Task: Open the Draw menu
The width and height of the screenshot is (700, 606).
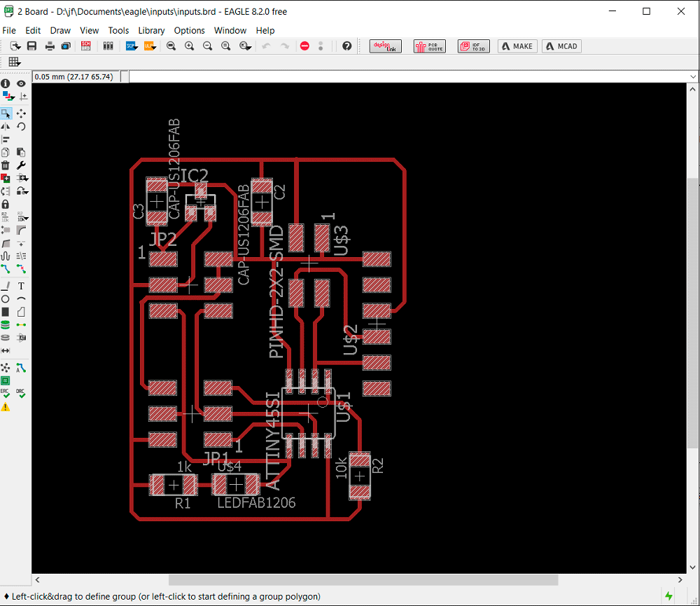Action: click(x=60, y=30)
